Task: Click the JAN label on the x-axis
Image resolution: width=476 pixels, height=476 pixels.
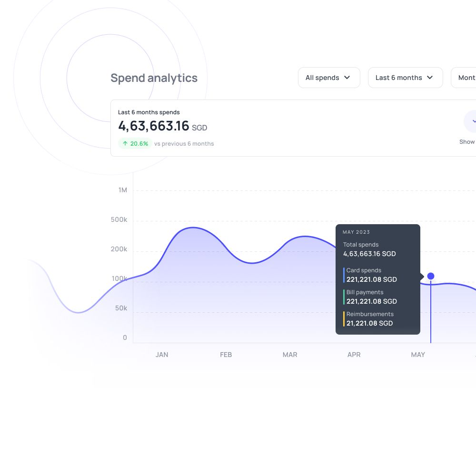Action: point(162,355)
